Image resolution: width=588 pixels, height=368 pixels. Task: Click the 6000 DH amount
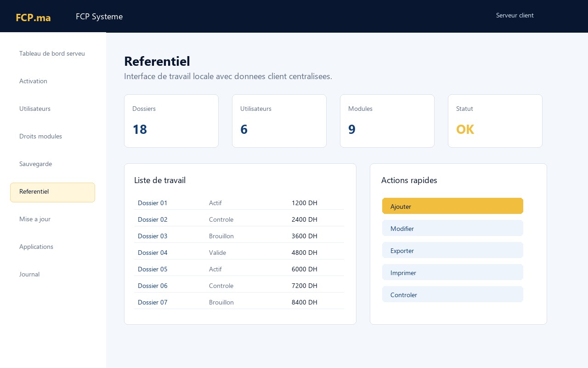(305, 269)
